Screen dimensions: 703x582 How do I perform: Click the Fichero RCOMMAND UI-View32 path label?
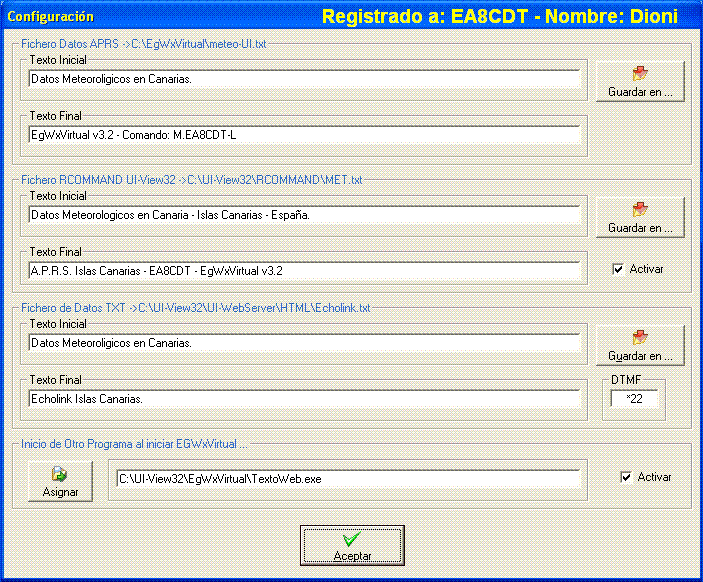(x=191, y=180)
